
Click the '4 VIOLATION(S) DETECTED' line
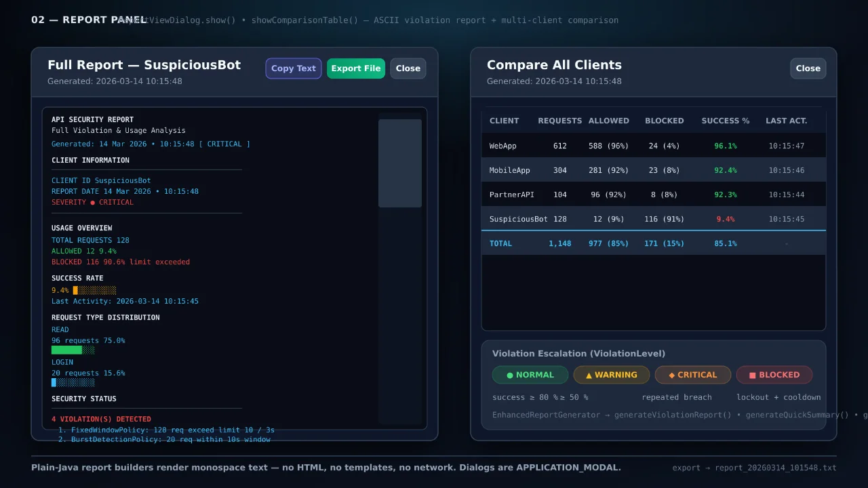point(101,419)
